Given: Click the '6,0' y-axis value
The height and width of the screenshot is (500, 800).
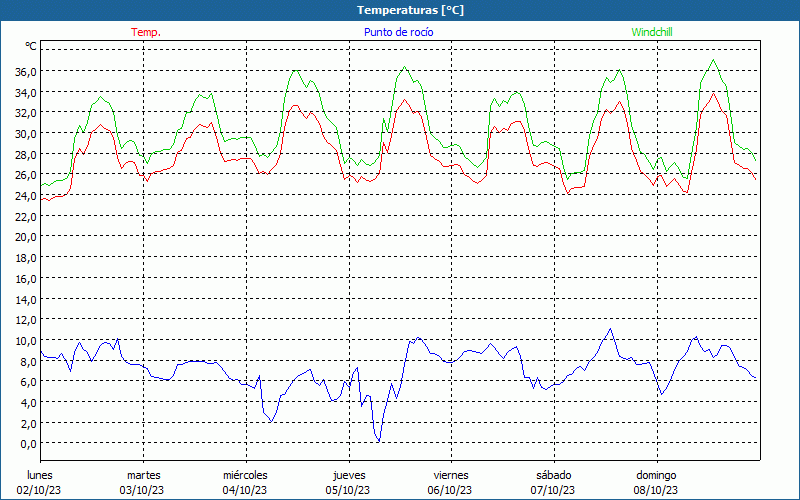Looking at the screenshot, I should pos(29,382).
